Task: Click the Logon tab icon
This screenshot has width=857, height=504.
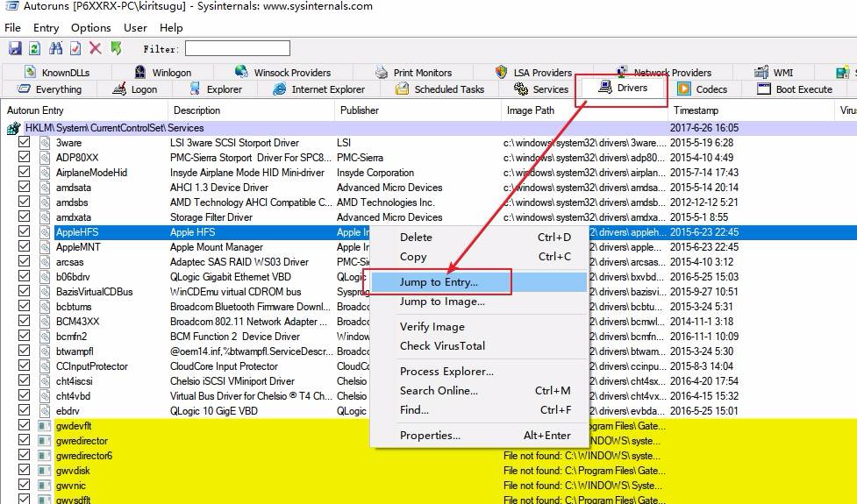Action: (x=119, y=89)
